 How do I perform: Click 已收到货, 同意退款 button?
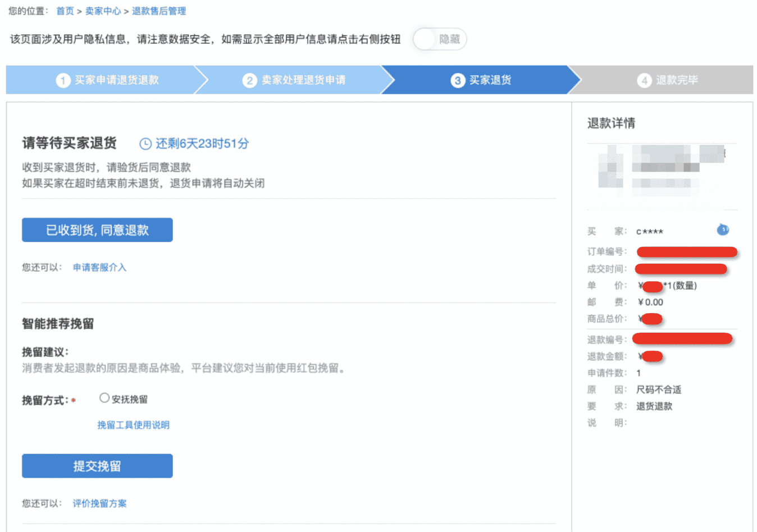pyautogui.click(x=97, y=230)
